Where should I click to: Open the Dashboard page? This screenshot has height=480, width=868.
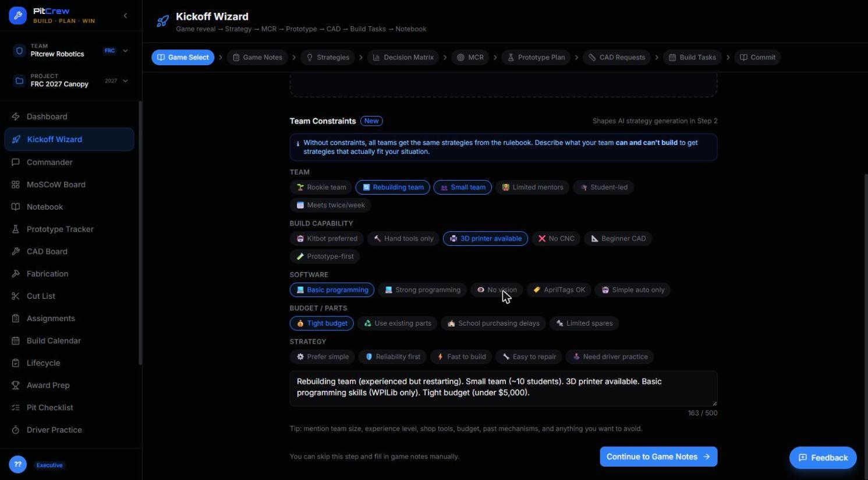coord(69,117)
